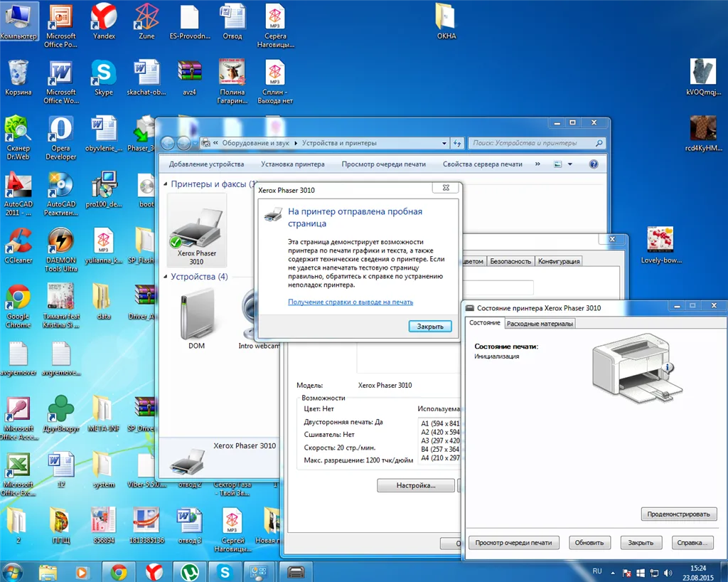Open Google Chrome desktop shortcut
Viewport: 728px width, 582px height.
coord(18,306)
